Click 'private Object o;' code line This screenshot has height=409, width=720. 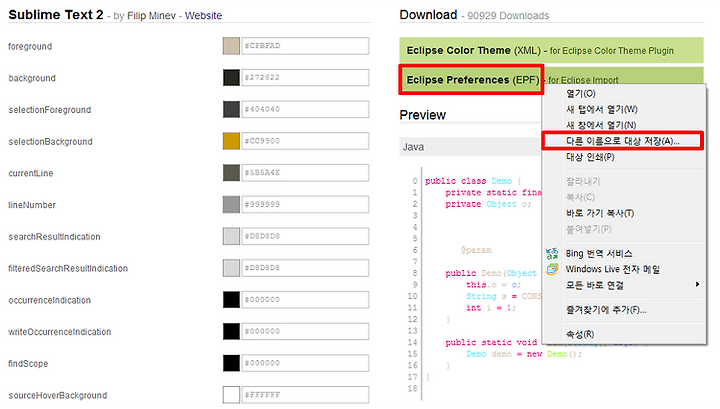coord(488,204)
